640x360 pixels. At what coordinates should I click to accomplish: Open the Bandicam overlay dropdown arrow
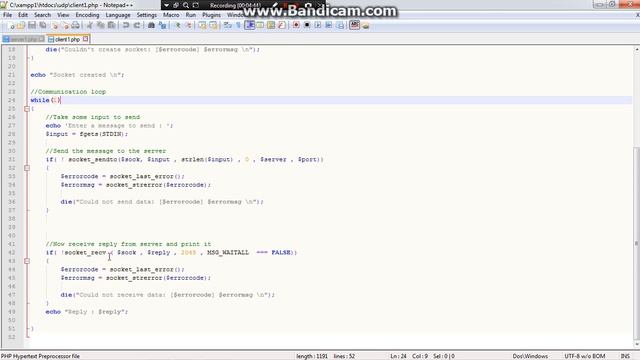[x=166, y=5]
